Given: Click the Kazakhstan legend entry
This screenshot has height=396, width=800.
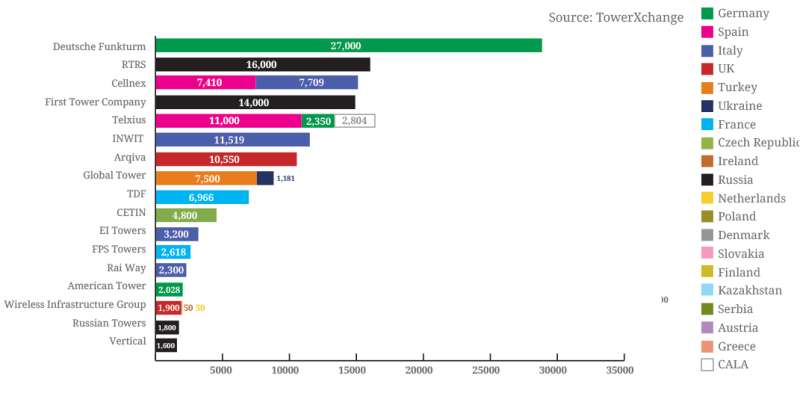Looking at the screenshot, I should tap(742, 290).
